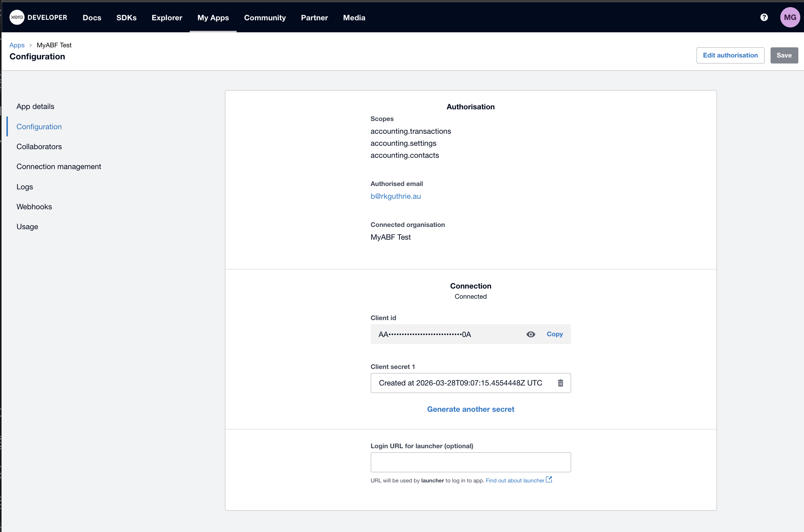Switch to Connection management in sidebar
The height and width of the screenshot is (532, 804).
[x=59, y=166]
